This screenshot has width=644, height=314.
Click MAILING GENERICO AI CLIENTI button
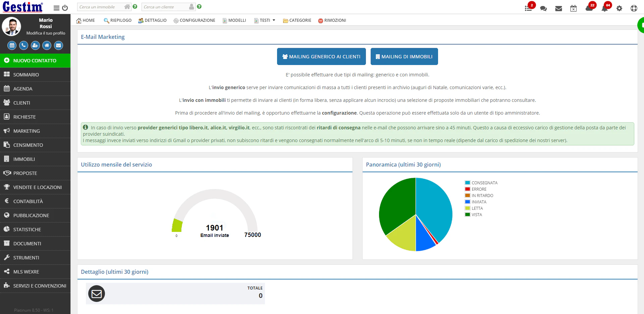pos(321,56)
